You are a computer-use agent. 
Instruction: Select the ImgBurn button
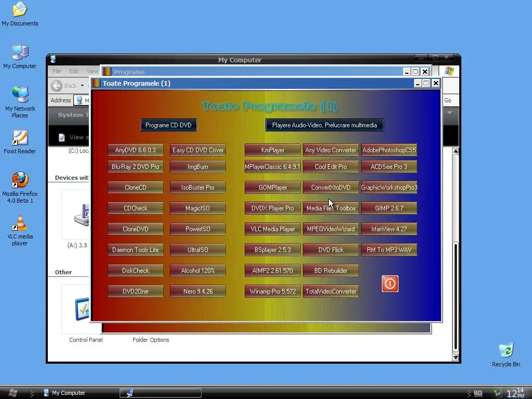pyautogui.click(x=198, y=167)
